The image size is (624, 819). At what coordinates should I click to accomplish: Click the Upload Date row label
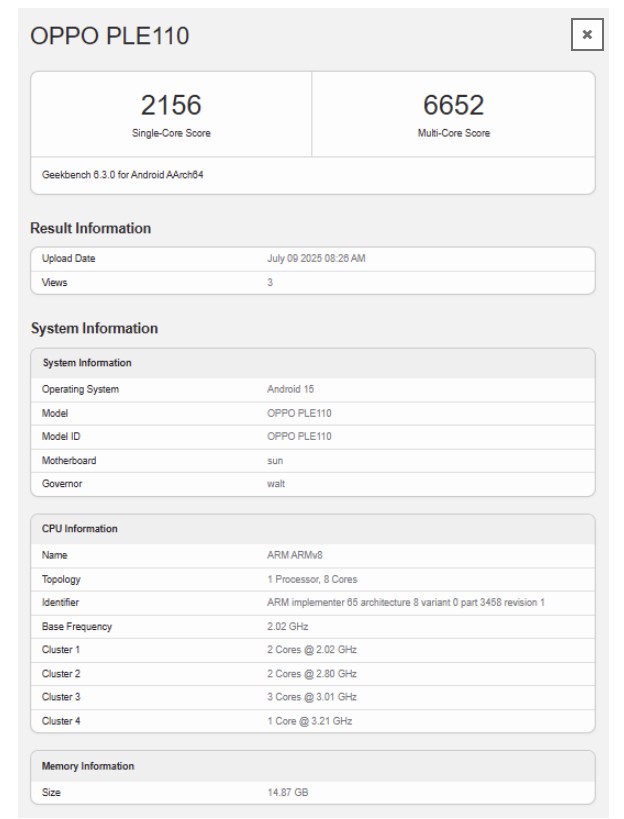(x=68, y=259)
